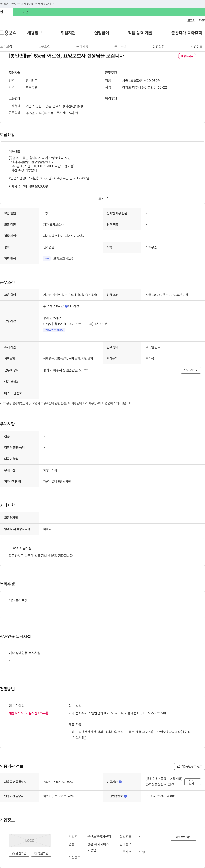Click the deadline text 채용시까지 (마감시간 : 24시)
Image resolution: width=205 pixels, height=868 pixels.
28,713
